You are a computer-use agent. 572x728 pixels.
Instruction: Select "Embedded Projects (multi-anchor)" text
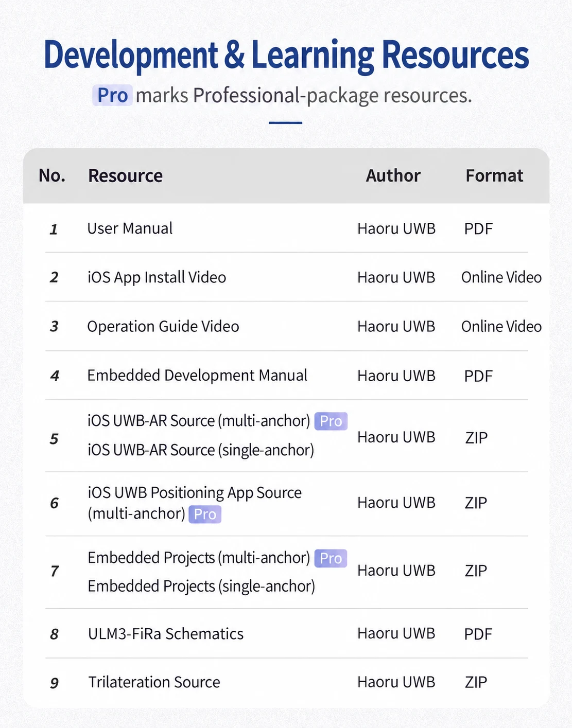click(199, 558)
